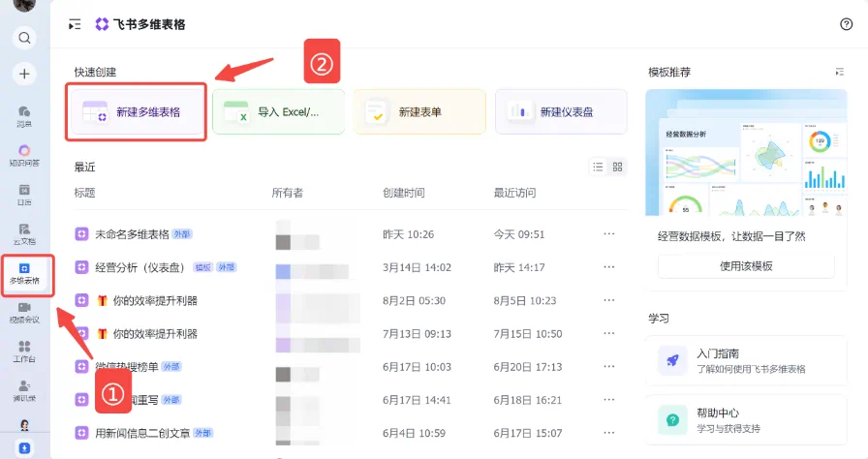Click the 最近访问 column header

514,193
